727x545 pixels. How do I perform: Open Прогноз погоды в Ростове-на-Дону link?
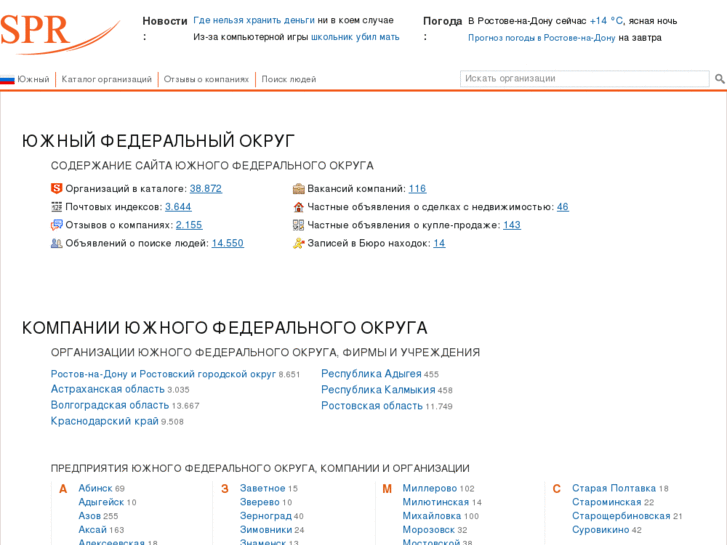[x=542, y=38]
